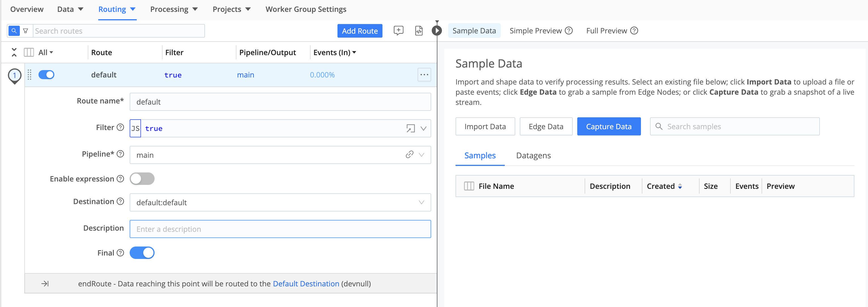This screenshot has height=307, width=868.
Task: Start a live capture using the play icon
Action: 437,31
